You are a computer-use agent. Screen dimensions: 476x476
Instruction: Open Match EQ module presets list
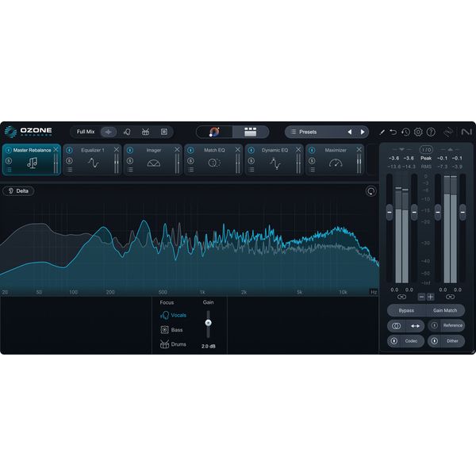click(x=191, y=170)
